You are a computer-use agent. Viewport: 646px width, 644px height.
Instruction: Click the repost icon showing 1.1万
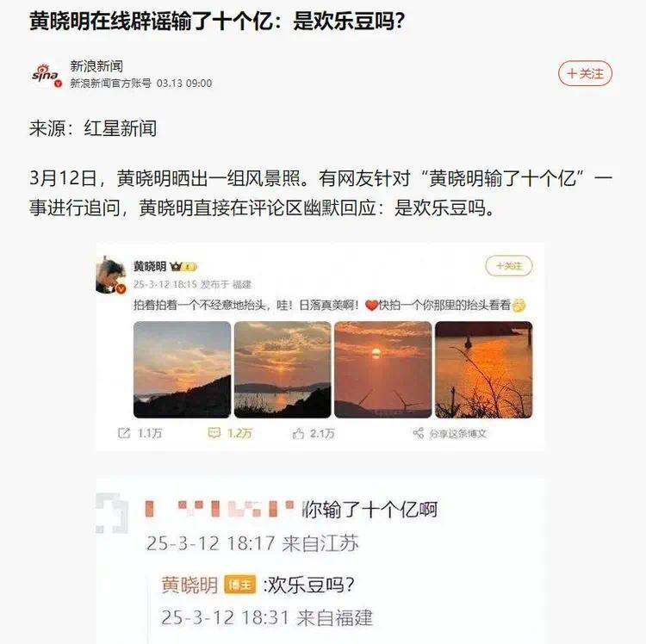point(124,433)
